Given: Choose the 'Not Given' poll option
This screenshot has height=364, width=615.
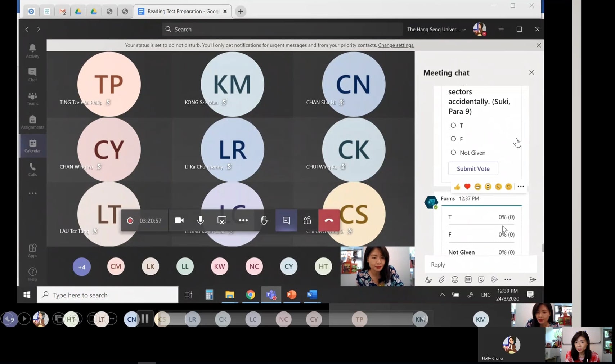Looking at the screenshot, I should click(x=453, y=153).
